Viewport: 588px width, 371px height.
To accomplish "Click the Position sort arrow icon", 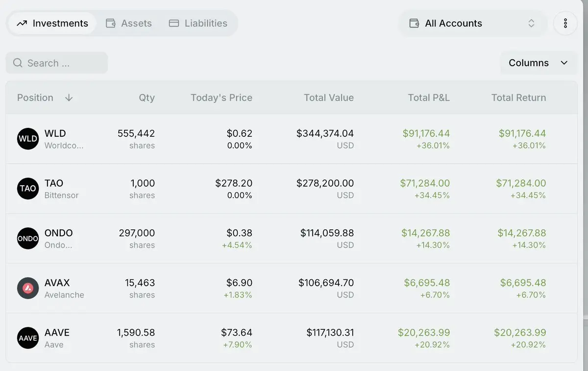I will pos(69,98).
